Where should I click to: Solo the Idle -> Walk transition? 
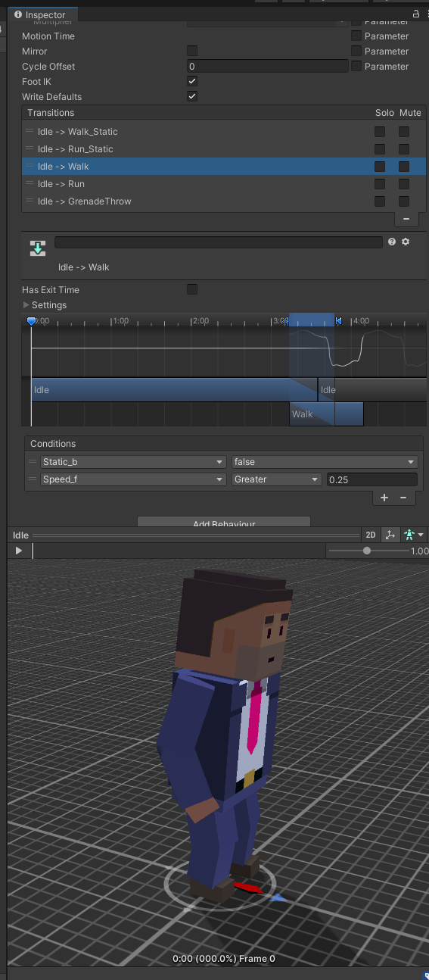(x=380, y=166)
